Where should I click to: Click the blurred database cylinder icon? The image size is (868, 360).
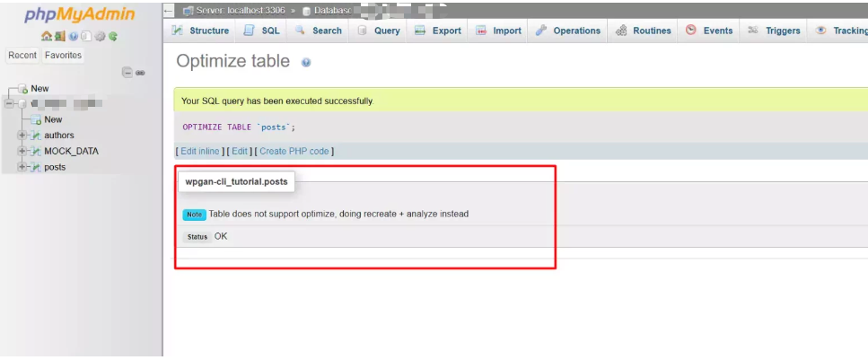tap(22, 103)
